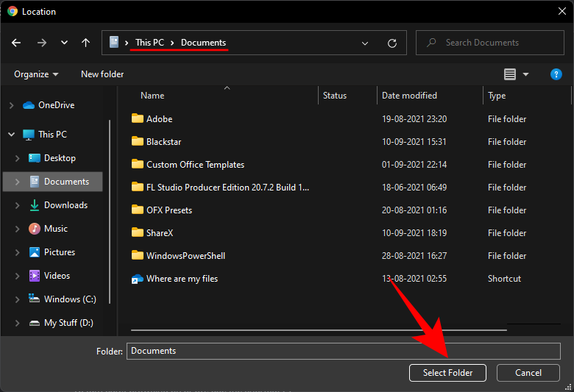This screenshot has width=574, height=392.
Task: Click the Select Folder button
Action: 447,373
